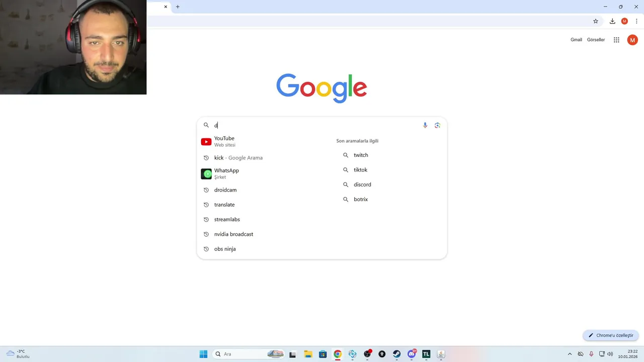Click the history clock icon beside obs ninja
This screenshot has width=644, height=362.
tap(206, 249)
